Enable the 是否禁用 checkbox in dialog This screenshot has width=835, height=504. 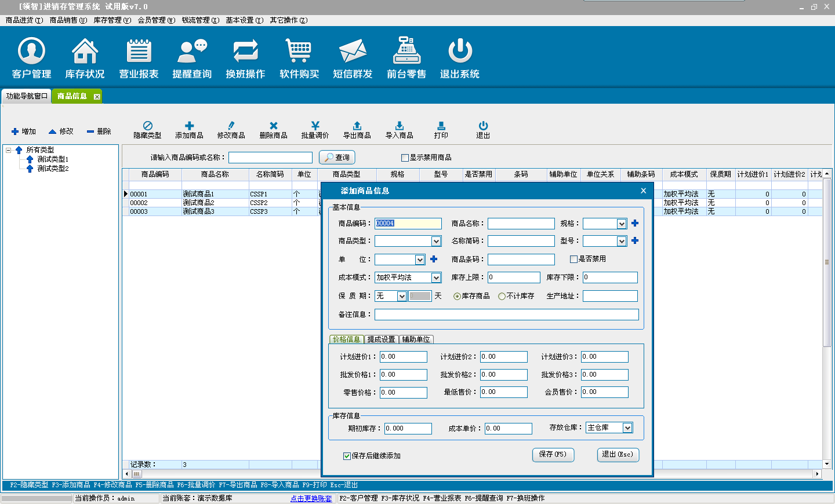(573, 259)
